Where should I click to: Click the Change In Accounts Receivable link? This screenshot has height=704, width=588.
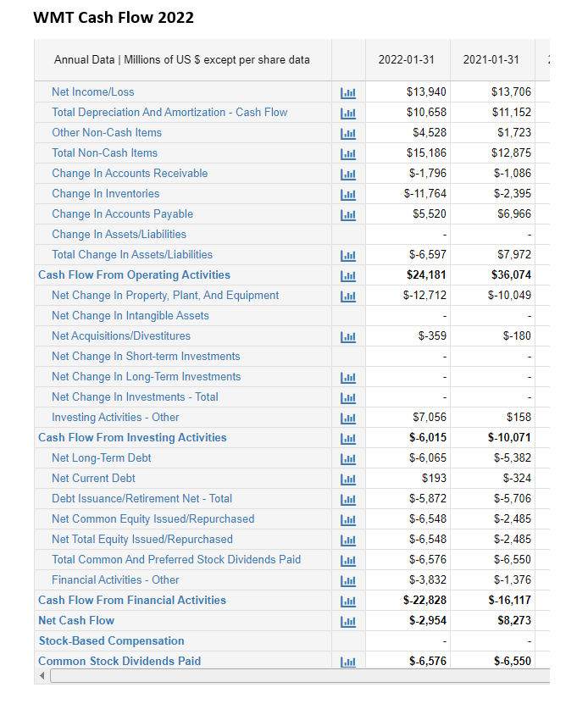pyautogui.click(x=130, y=173)
